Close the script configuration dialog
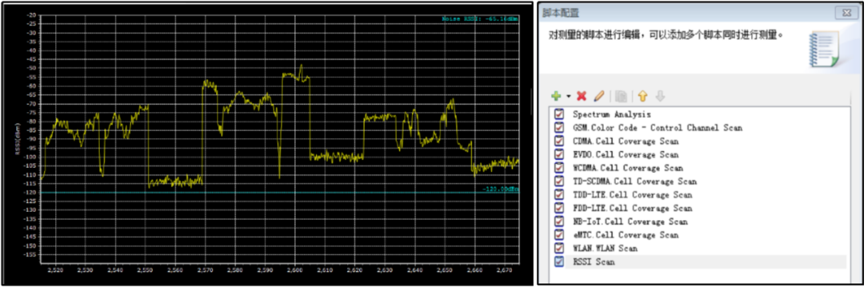Viewport: 868px width, 289px height. coord(845,12)
